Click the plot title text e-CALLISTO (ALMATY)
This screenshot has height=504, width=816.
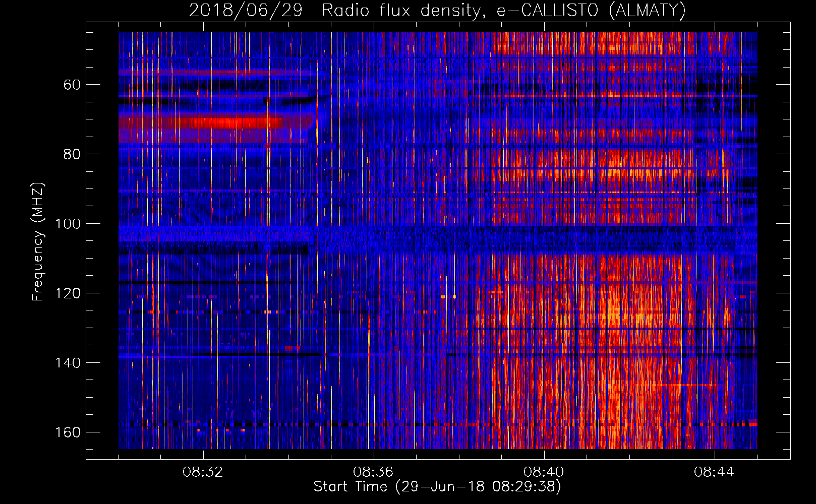point(591,11)
